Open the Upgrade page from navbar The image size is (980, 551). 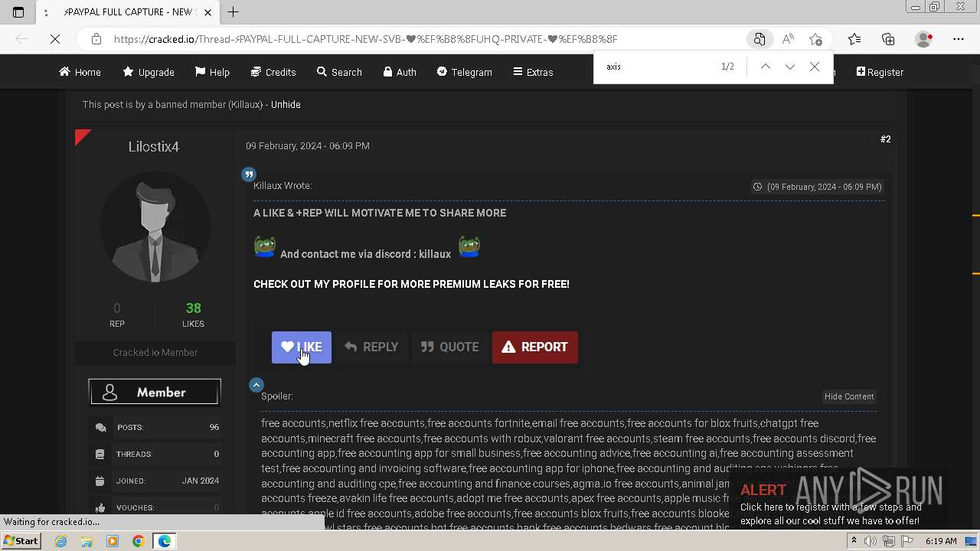pos(149,72)
